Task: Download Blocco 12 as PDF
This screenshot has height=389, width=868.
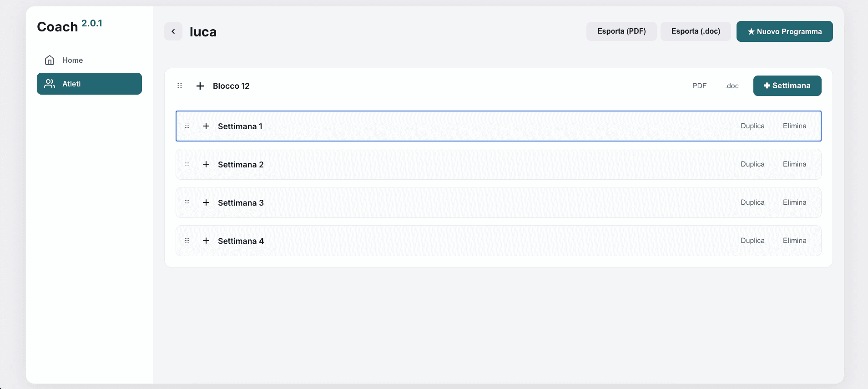Action: pos(699,86)
